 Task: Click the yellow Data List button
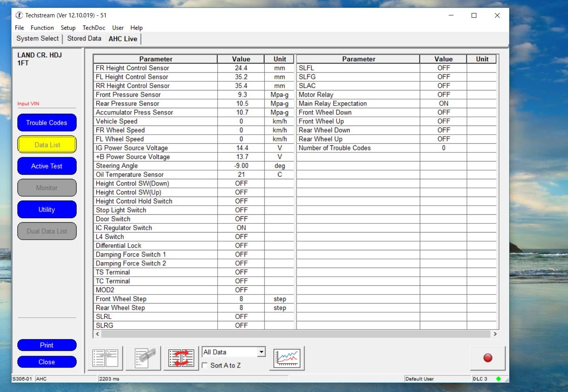coord(47,144)
